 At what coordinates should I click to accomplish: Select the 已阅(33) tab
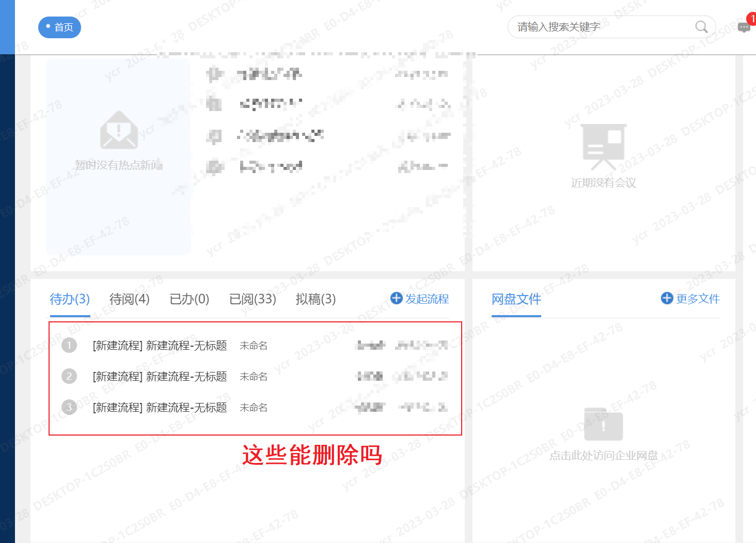(253, 299)
